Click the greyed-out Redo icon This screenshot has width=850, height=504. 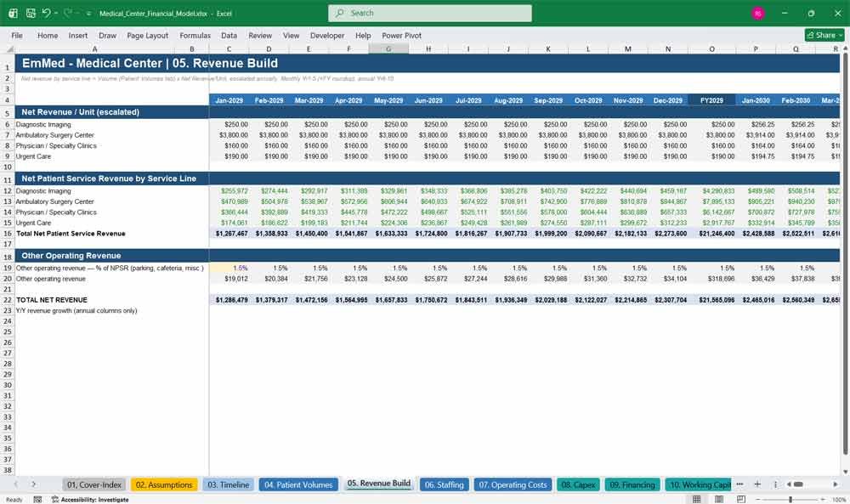[68, 13]
